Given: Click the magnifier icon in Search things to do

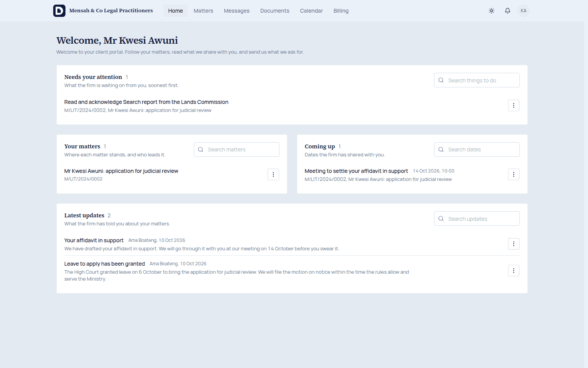Looking at the screenshot, I should [441, 80].
